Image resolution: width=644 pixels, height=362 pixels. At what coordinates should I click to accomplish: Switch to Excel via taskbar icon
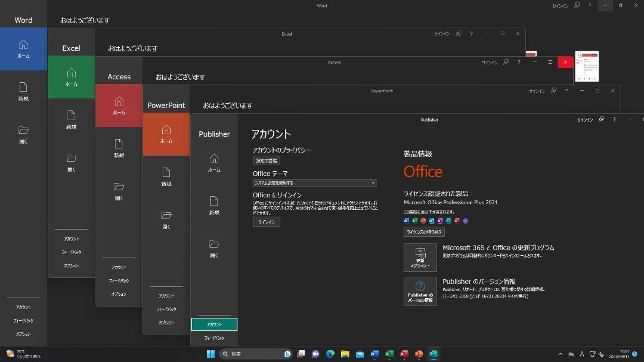389,354
